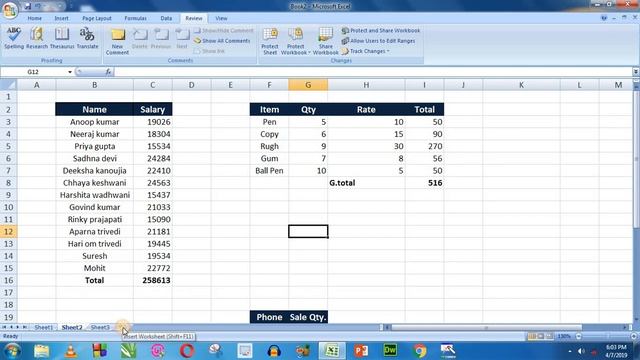Select the 'Ball Pen' cell

pyautogui.click(x=269, y=171)
